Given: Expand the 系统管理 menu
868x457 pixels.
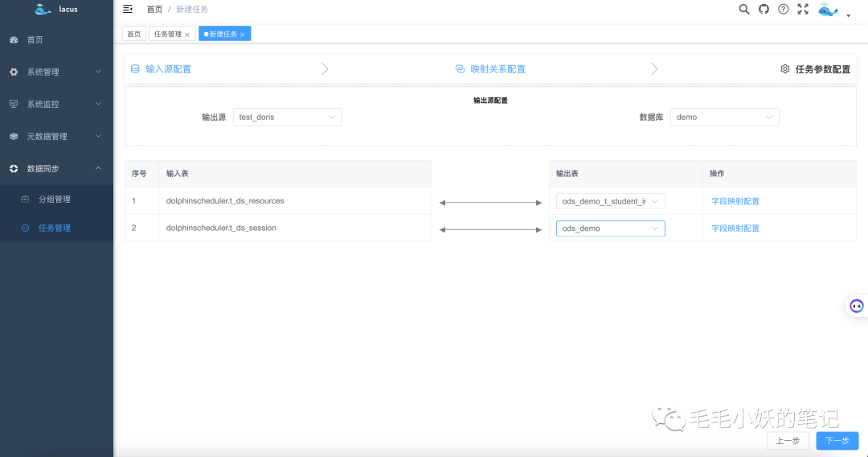Looking at the screenshot, I should (x=99, y=72).
